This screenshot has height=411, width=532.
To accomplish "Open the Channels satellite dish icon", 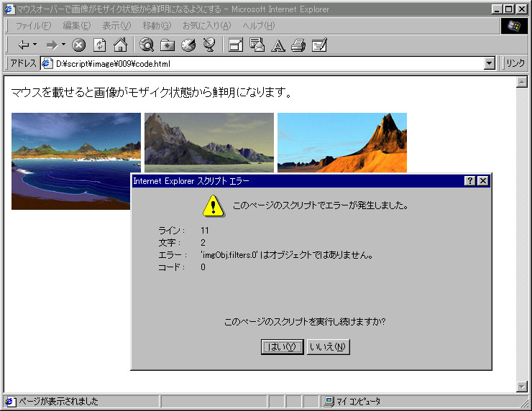I will pyautogui.click(x=209, y=45).
